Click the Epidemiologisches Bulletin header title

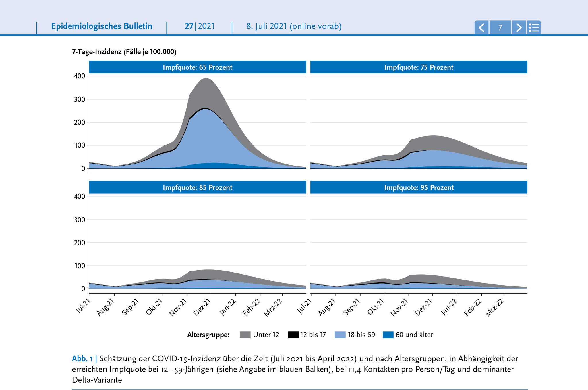click(102, 26)
